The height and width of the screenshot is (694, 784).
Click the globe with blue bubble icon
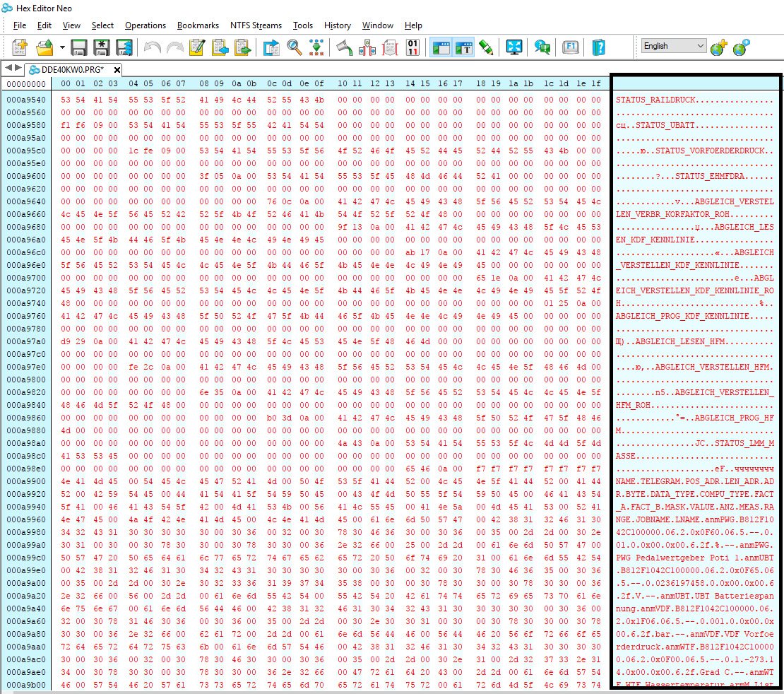click(742, 47)
